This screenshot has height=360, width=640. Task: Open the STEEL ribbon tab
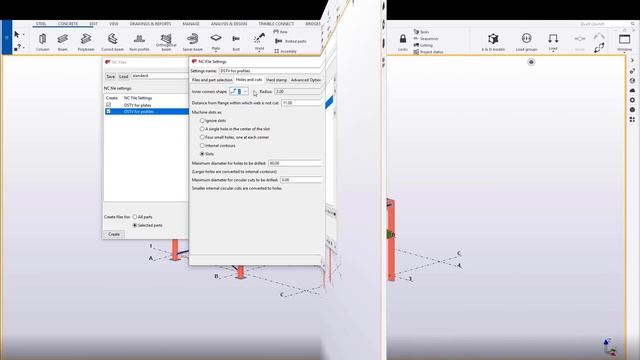41,24
